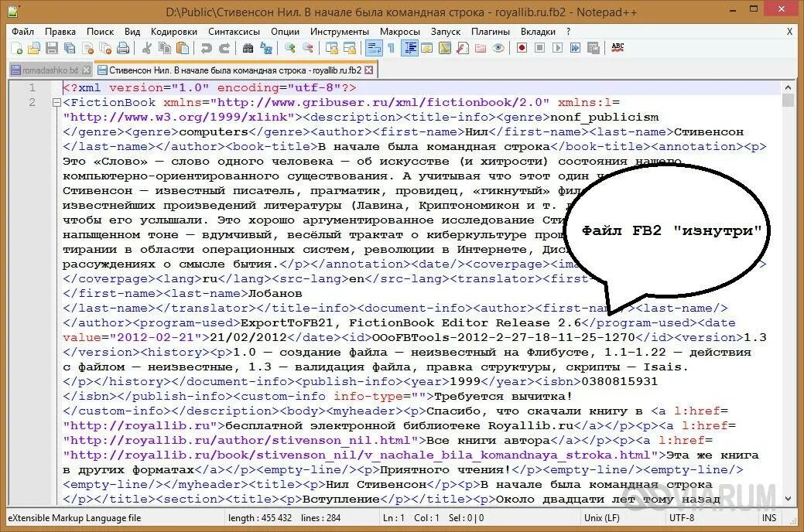Open the Плагины menu
Screen dimensions: 804x532
click(x=490, y=32)
